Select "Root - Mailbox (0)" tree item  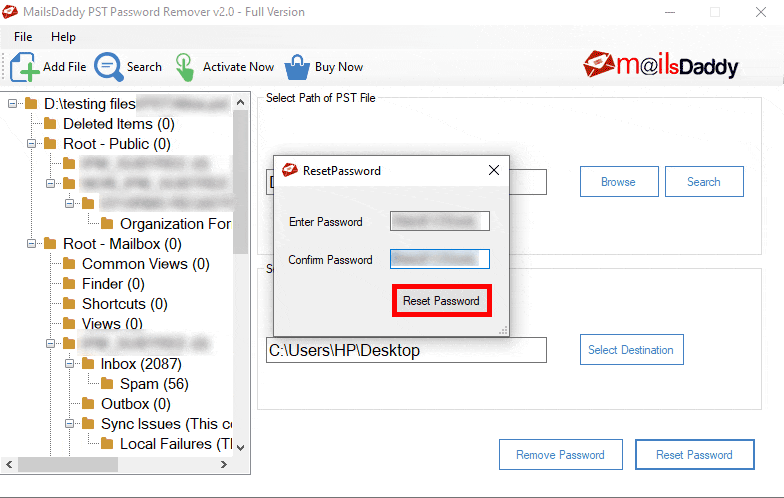tap(122, 244)
